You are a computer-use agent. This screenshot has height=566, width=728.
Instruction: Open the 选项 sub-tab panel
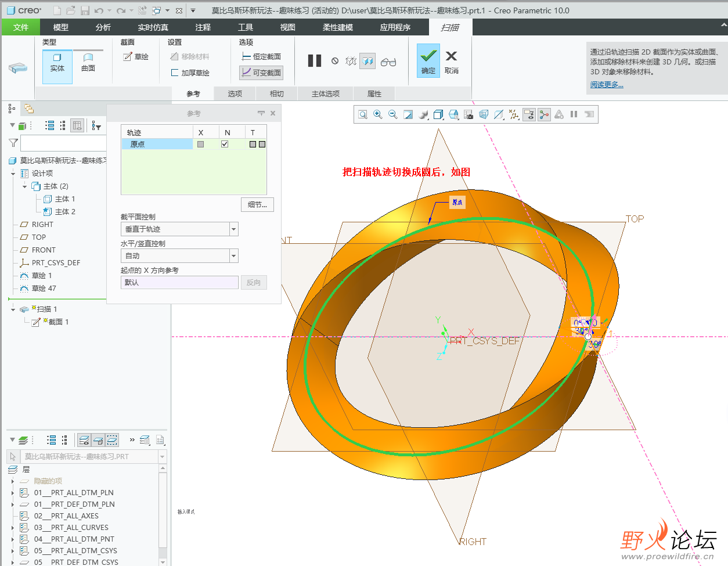click(x=235, y=93)
